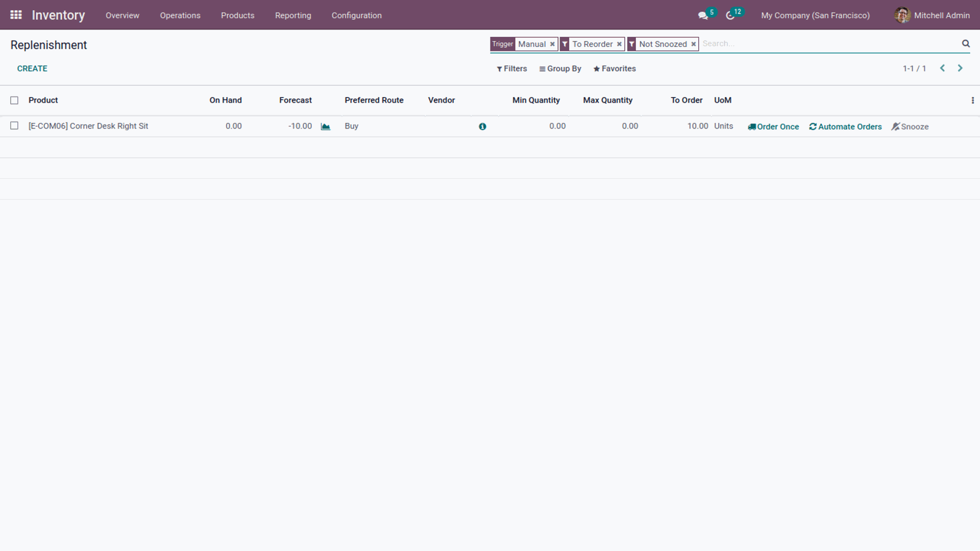Open the Products menu
The width and height of the screenshot is (980, 551).
(x=237, y=15)
